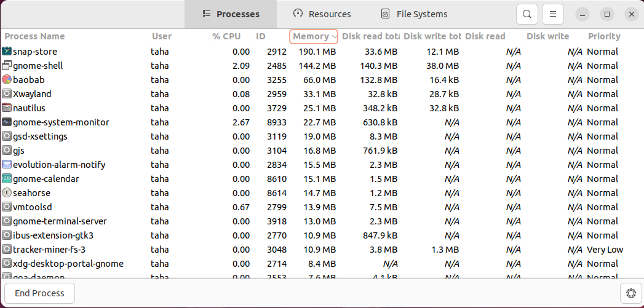644x308 pixels.
Task: Click the gsd-xsettings gear icon
Action: coord(7,136)
